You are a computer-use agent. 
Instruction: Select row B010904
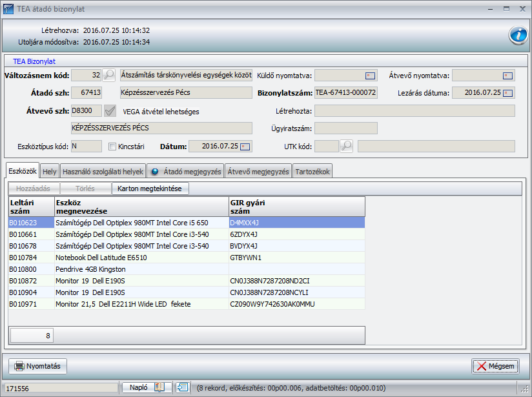pos(187,292)
